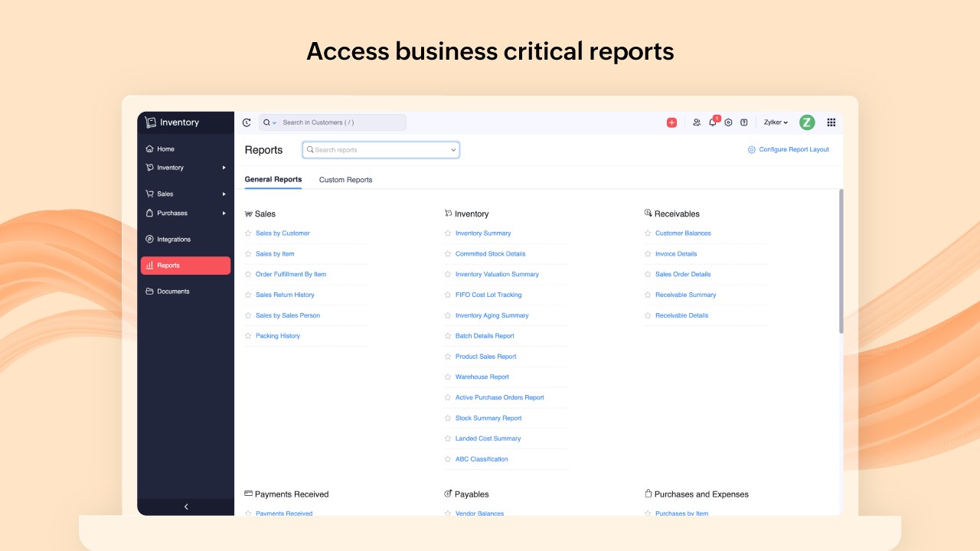The image size is (980, 551).
Task: Click the green Z profile avatar
Action: point(807,122)
